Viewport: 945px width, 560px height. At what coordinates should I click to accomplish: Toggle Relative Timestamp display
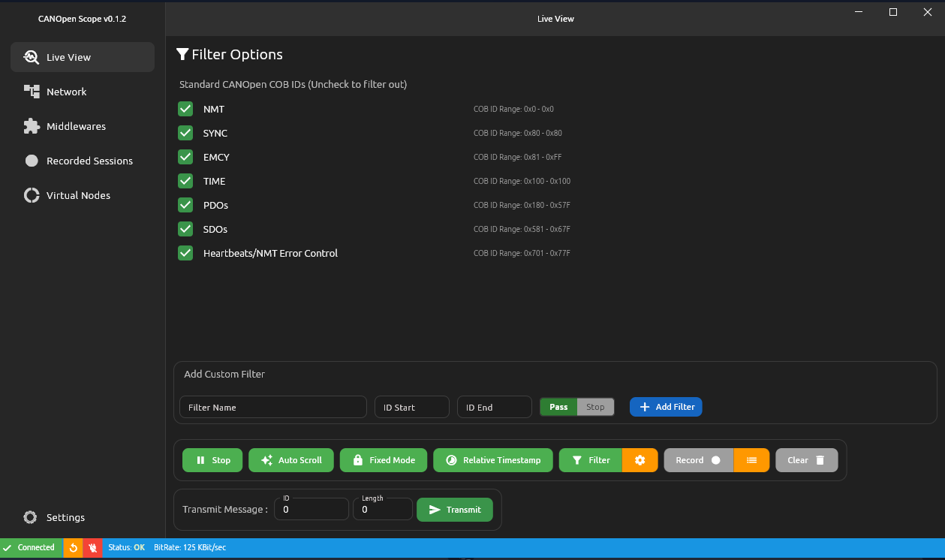click(x=492, y=460)
